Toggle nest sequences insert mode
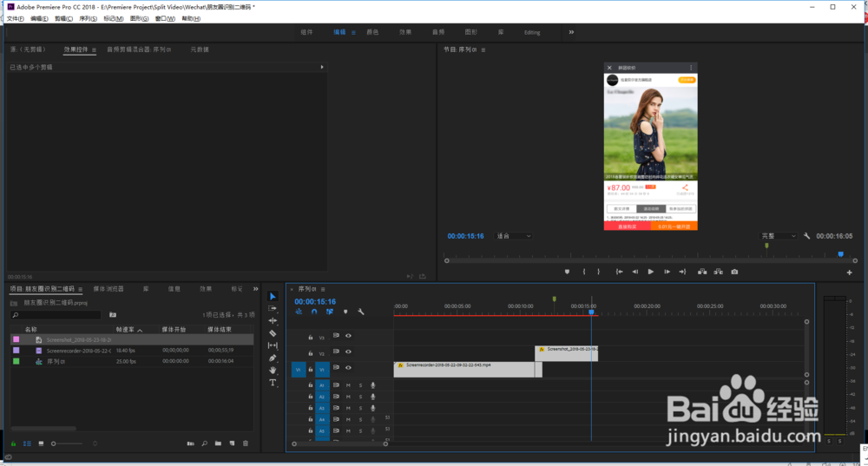 (x=299, y=312)
